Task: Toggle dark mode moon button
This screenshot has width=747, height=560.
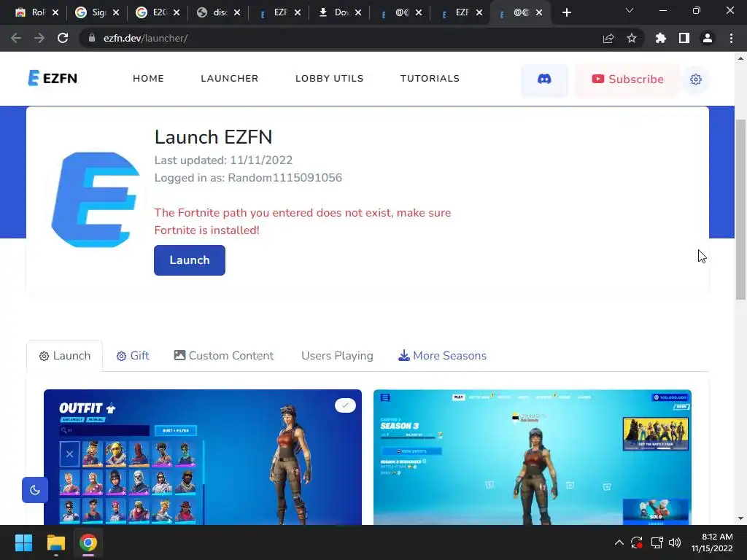Action: click(x=35, y=489)
